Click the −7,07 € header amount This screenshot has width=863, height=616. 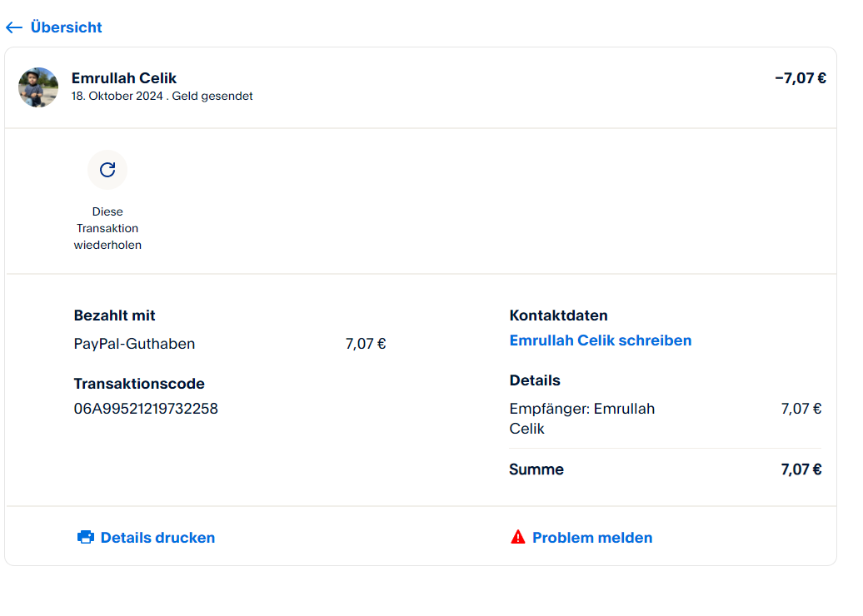(x=800, y=78)
